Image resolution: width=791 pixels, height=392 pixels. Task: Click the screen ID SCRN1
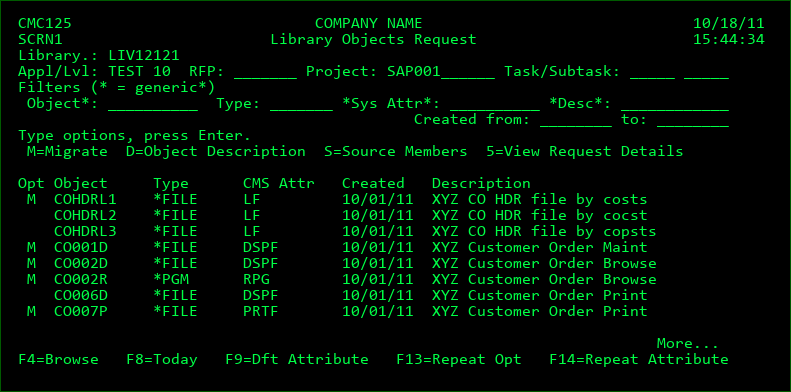click(x=40, y=40)
